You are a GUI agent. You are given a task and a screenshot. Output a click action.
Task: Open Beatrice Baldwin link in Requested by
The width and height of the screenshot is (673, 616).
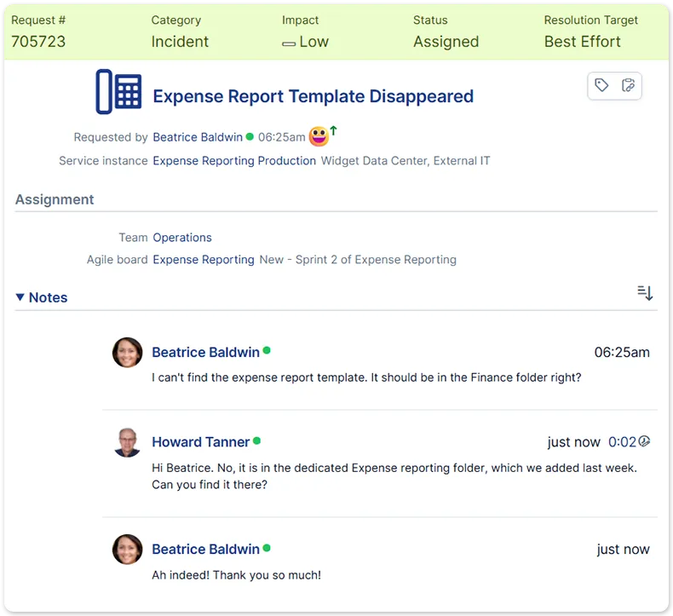click(x=198, y=137)
